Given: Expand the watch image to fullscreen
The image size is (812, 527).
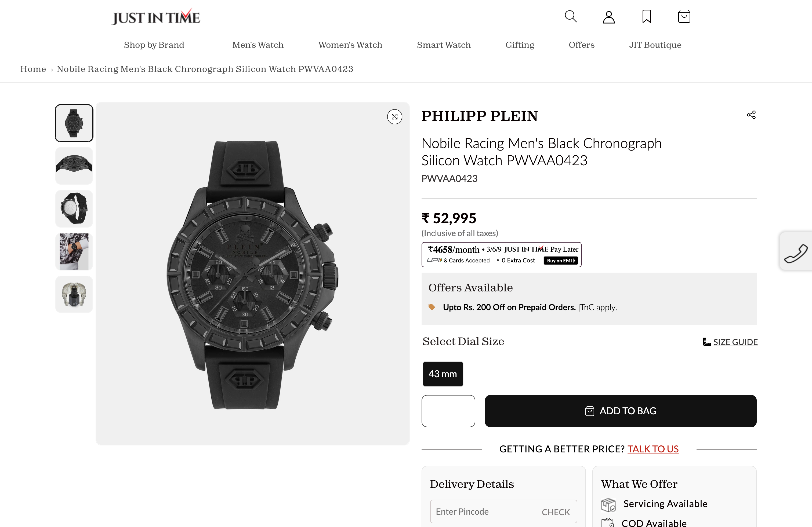Looking at the screenshot, I should 395,116.
